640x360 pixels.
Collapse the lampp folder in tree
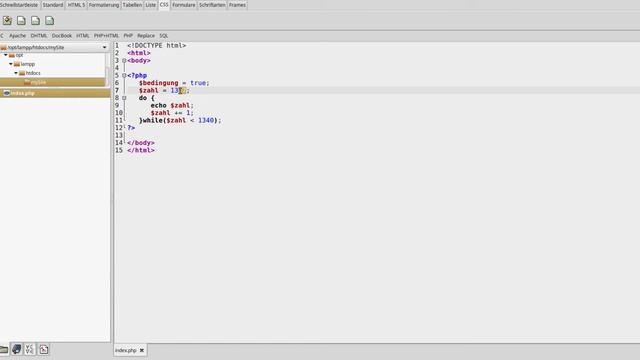pos(11,64)
